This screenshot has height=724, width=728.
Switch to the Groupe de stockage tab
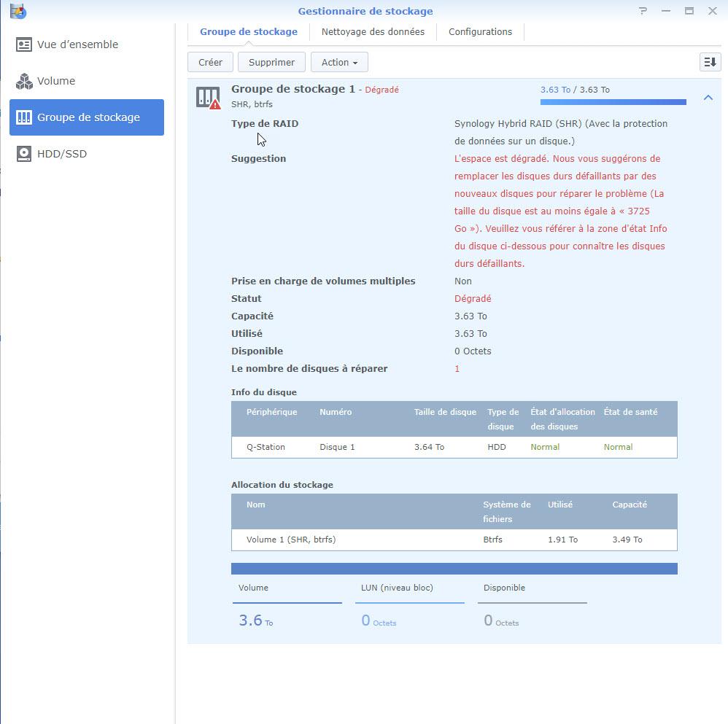coord(249,31)
